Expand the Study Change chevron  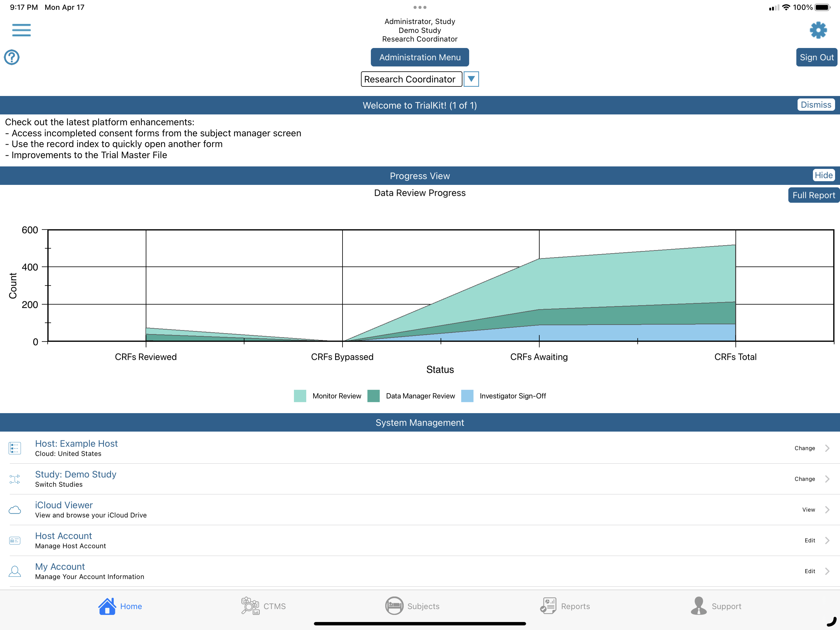pos(827,479)
